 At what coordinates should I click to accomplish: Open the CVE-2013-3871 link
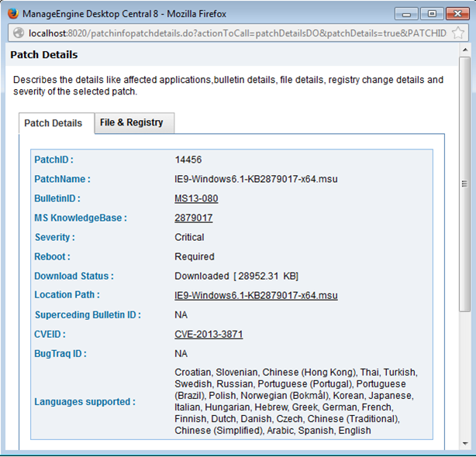tap(209, 334)
